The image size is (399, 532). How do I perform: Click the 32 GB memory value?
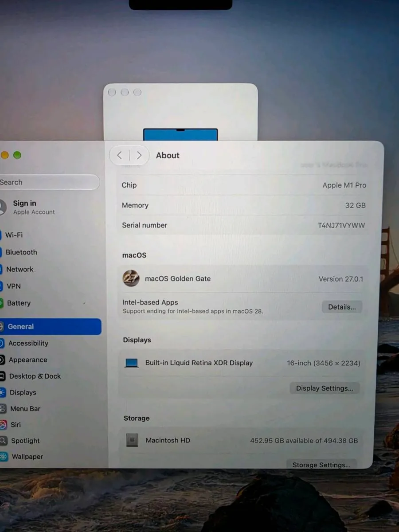click(356, 205)
